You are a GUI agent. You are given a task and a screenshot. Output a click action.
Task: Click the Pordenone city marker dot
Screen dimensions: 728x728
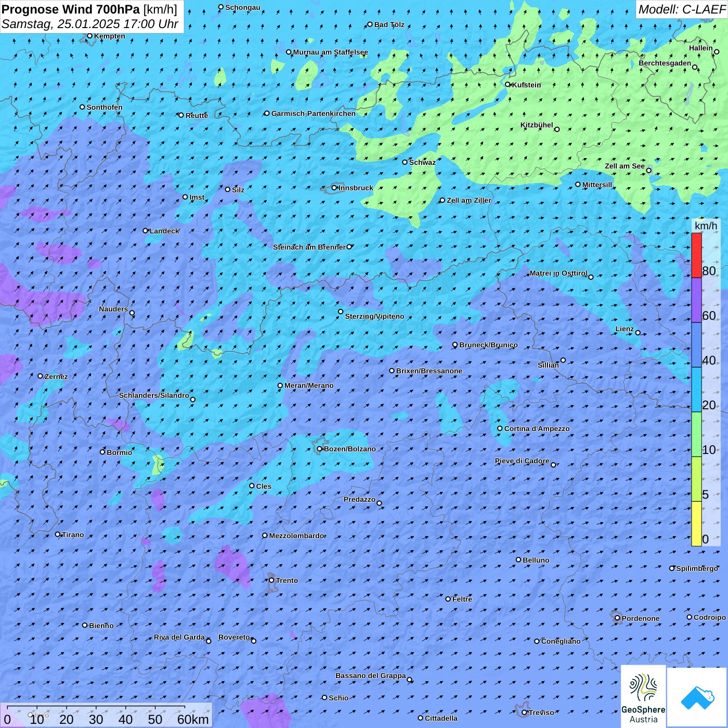click(617, 618)
